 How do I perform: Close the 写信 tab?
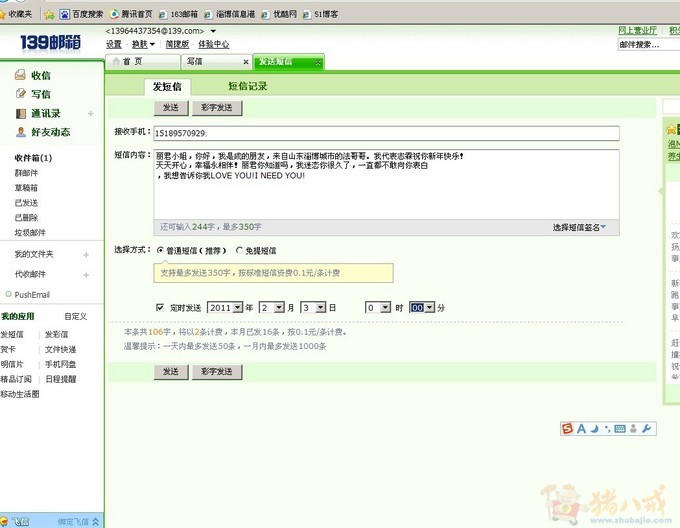tap(247, 62)
